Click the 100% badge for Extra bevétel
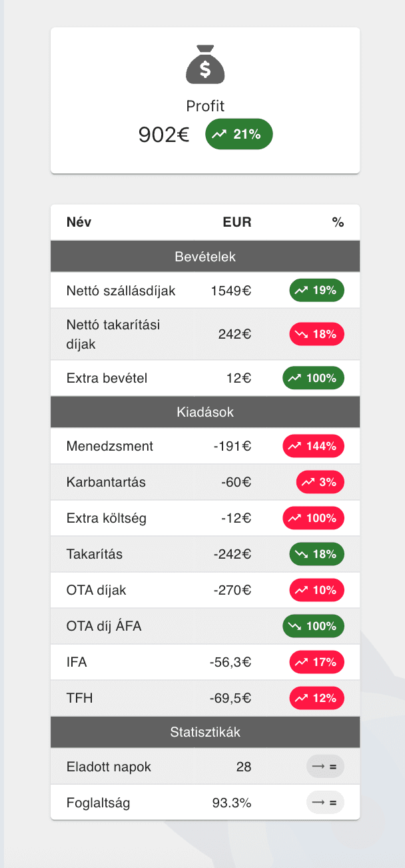Viewport: 405px width, 868px height. point(313,378)
